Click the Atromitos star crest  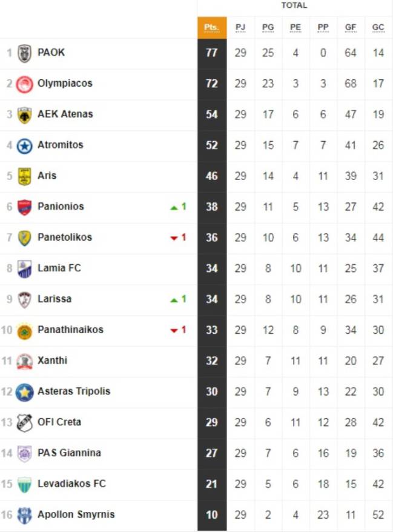coord(24,146)
